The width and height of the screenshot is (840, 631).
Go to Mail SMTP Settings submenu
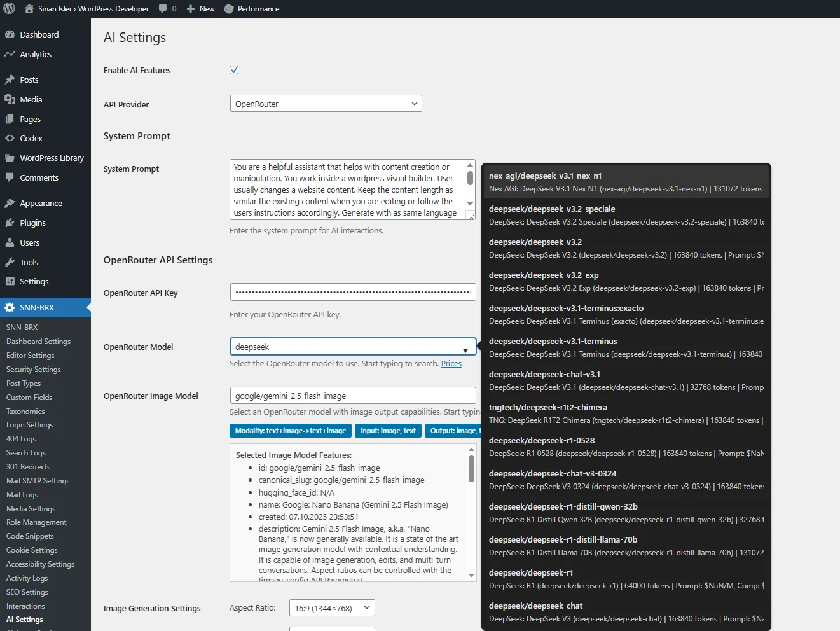(38, 481)
